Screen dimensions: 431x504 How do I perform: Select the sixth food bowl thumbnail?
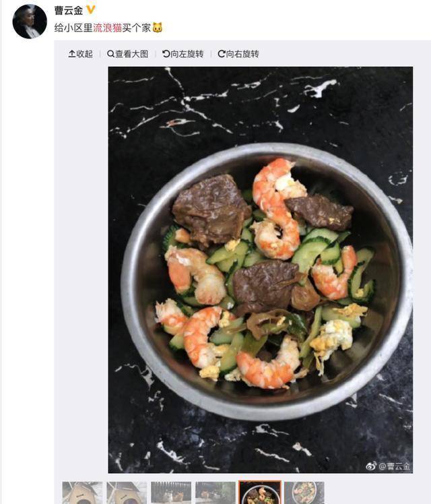click(x=304, y=493)
